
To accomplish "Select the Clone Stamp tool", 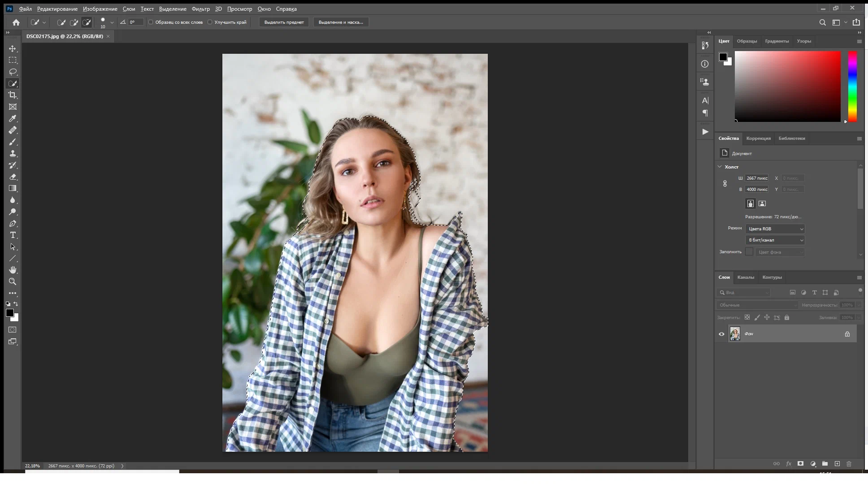I will pyautogui.click(x=13, y=153).
